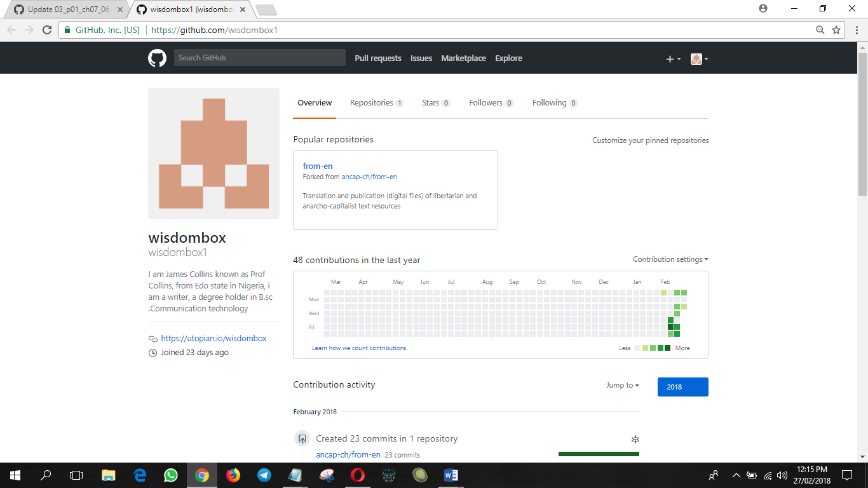This screenshot has height=488, width=868.
Task: Open File Explorer from the taskbar
Action: 109,475
